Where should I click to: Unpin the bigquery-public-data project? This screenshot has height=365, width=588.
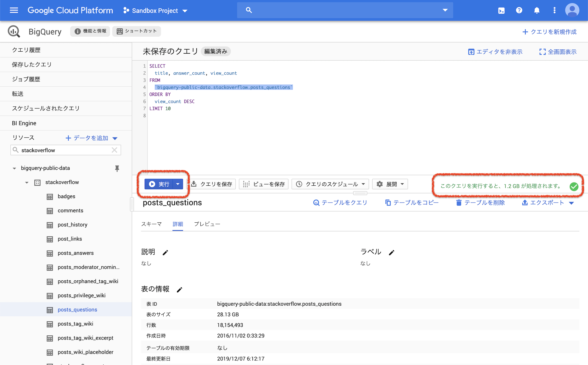(x=117, y=168)
